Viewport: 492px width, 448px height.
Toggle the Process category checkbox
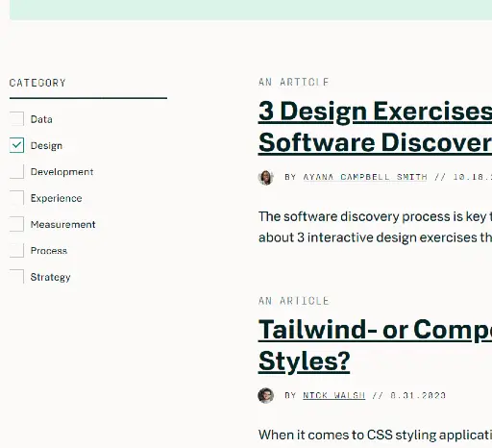click(x=16, y=250)
